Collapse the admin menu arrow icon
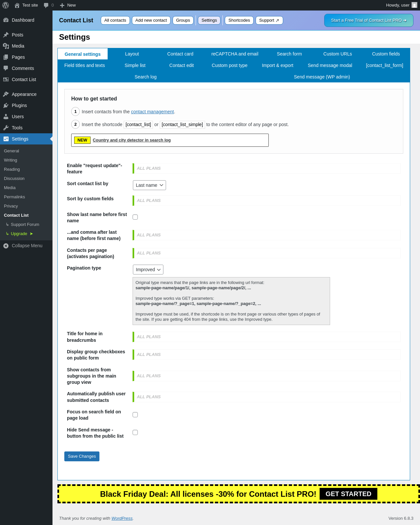 6,246
